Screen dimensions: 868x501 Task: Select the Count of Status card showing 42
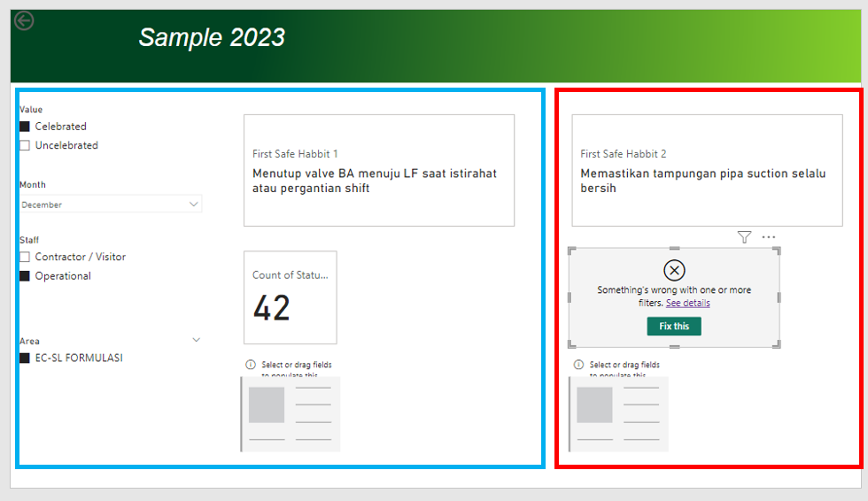pyautogui.click(x=291, y=297)
